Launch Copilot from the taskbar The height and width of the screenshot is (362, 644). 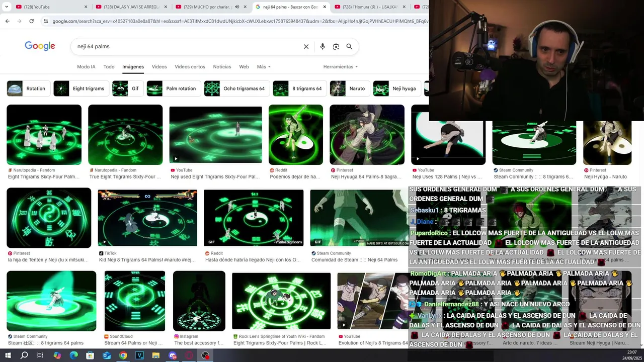57,355
